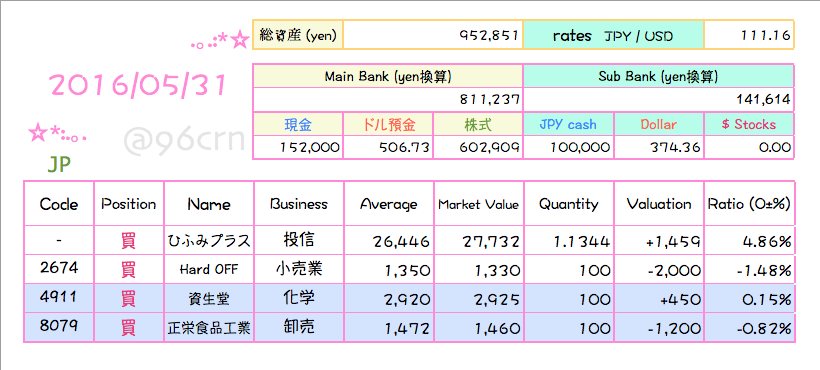Click the JPY cash header cell

(x=568, y=124)
